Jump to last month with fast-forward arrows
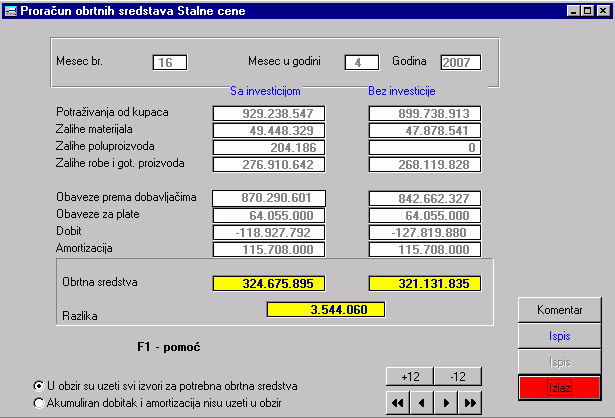615x418 pixels. point(470,403)
